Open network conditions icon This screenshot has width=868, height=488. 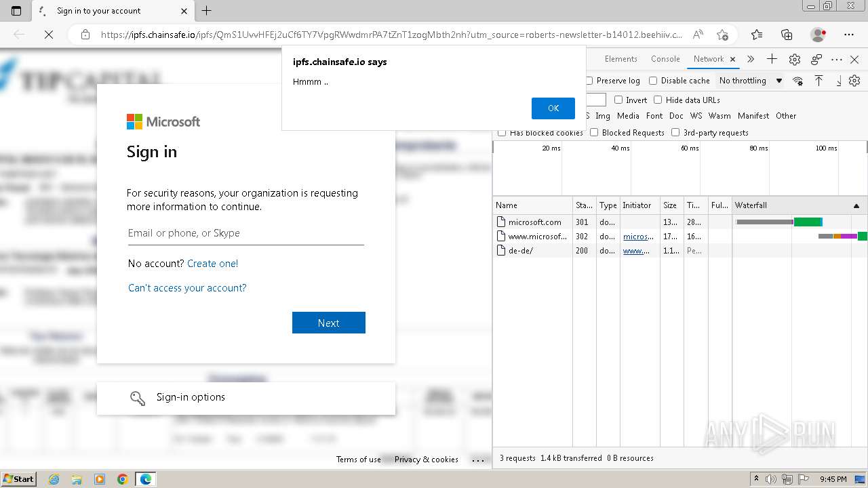[x=798, y=81]
